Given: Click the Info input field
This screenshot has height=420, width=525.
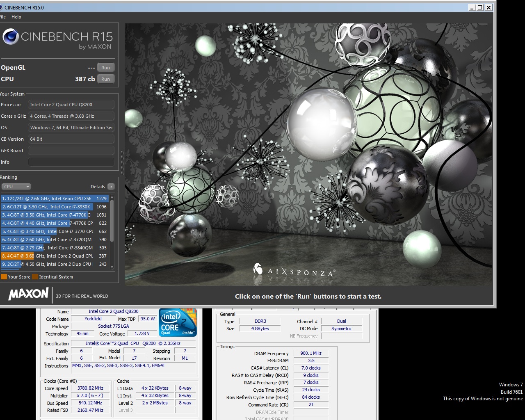Looking at the screenshot, I should pyautogui.click(x=71, y=162).
